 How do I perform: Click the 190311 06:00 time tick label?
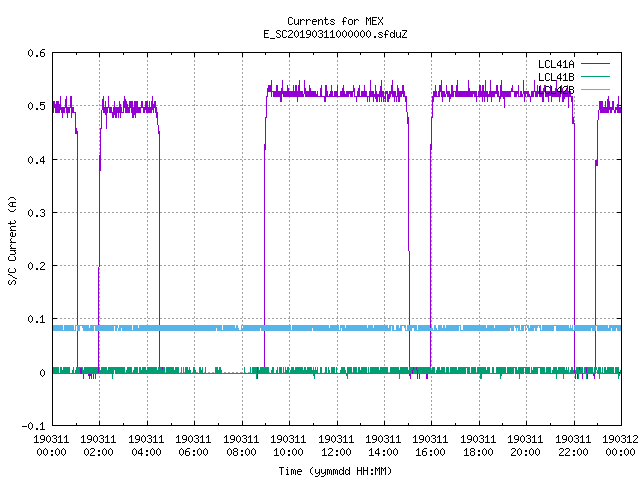click(x=193, y=446)
